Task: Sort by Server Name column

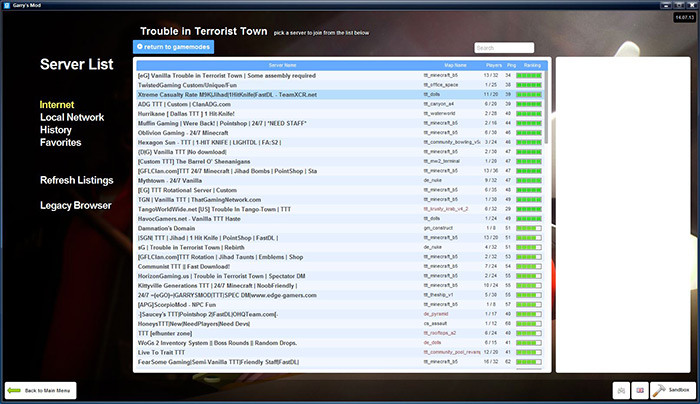Action: (282, 65)
